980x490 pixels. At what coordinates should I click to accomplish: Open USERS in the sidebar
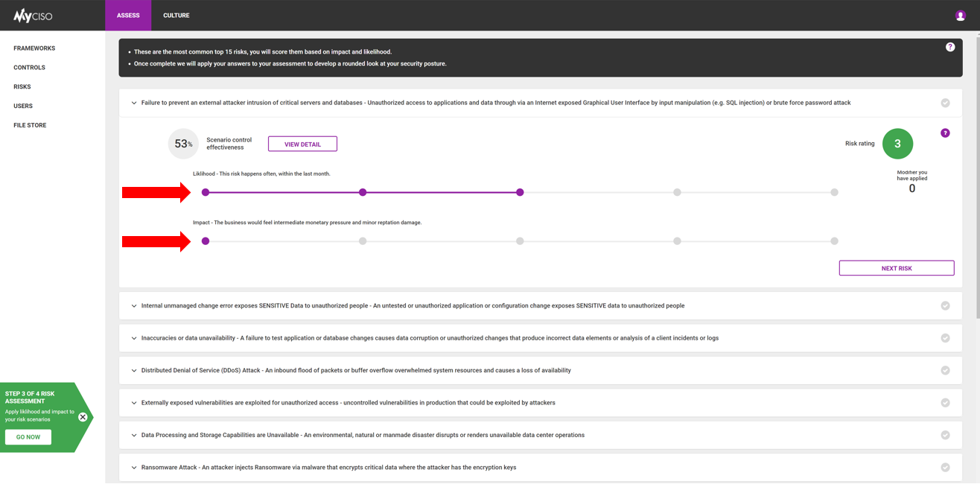tap(23, 106)
